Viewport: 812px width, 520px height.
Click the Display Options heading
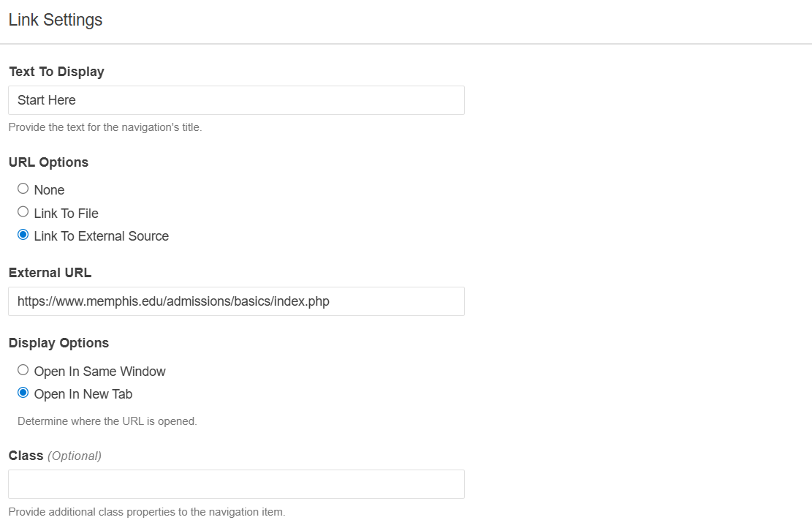tap(58, 342)
